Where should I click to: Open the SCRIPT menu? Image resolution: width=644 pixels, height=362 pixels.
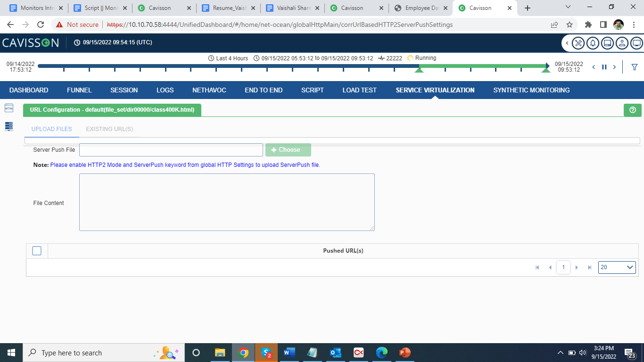(313, 90)
